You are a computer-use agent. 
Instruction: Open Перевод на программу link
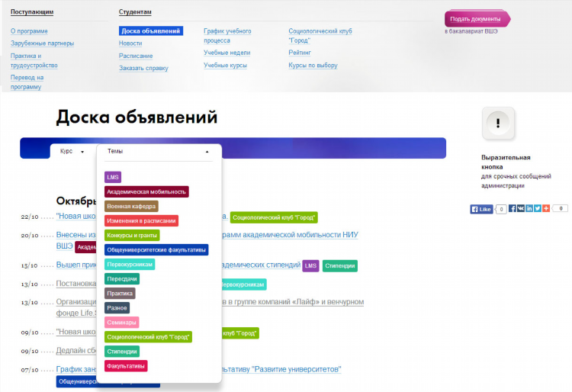(27, 82)
